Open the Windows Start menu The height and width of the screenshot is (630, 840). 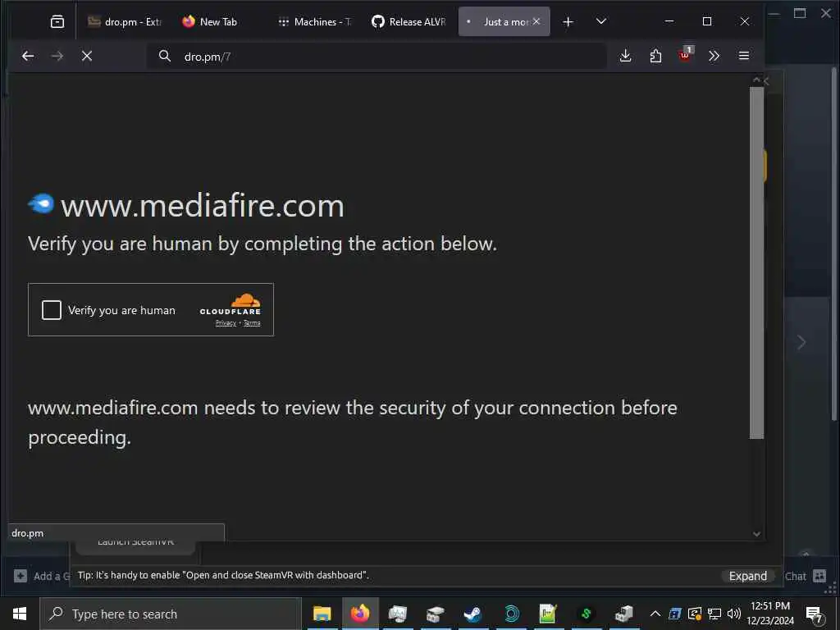(20, 614)
